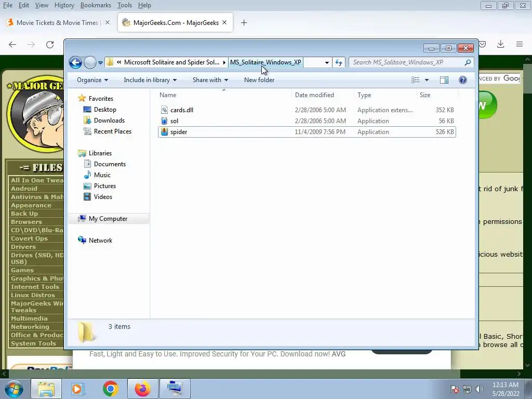Open Firefox View menu

(x=42, y=5)
